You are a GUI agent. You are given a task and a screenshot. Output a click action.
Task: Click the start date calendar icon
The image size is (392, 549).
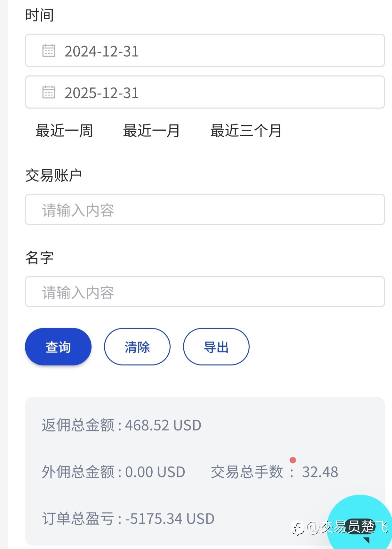(x=49, y=51)
